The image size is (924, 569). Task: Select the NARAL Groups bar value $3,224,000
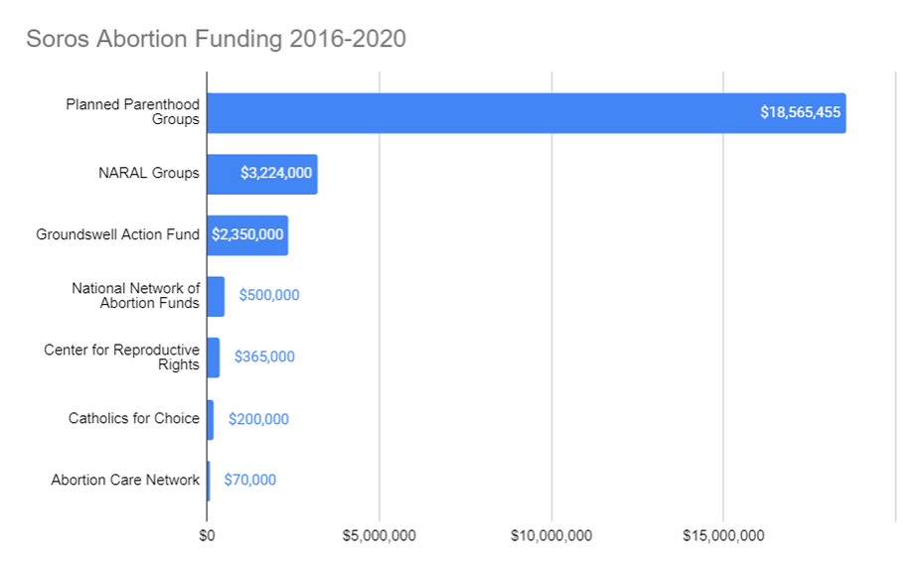coord(275,174)
